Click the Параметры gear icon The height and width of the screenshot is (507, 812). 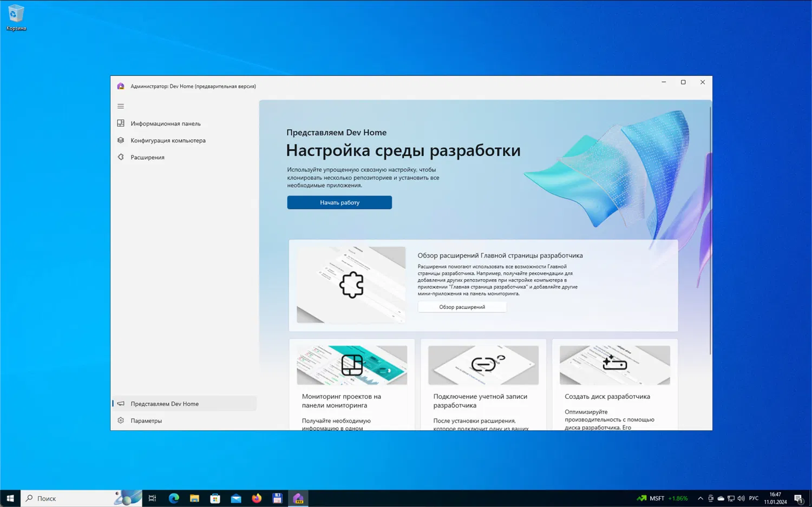point(121,420)
